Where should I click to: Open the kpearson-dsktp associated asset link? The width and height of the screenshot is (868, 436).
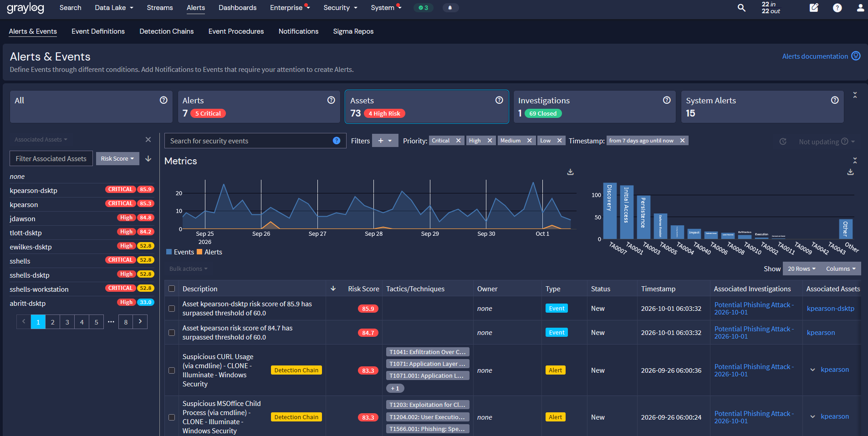830,309
